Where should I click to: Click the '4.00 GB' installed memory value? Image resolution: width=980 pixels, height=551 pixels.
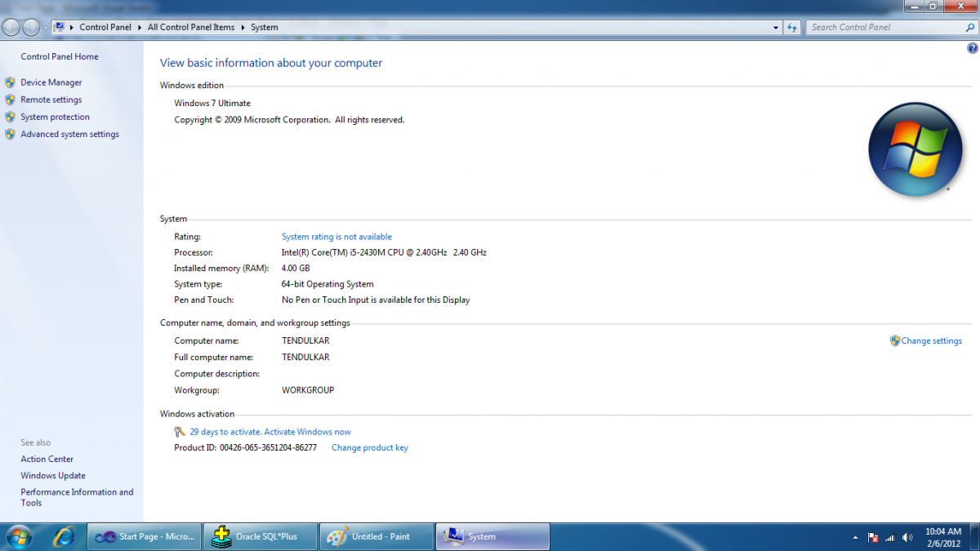tap(296, 269)
